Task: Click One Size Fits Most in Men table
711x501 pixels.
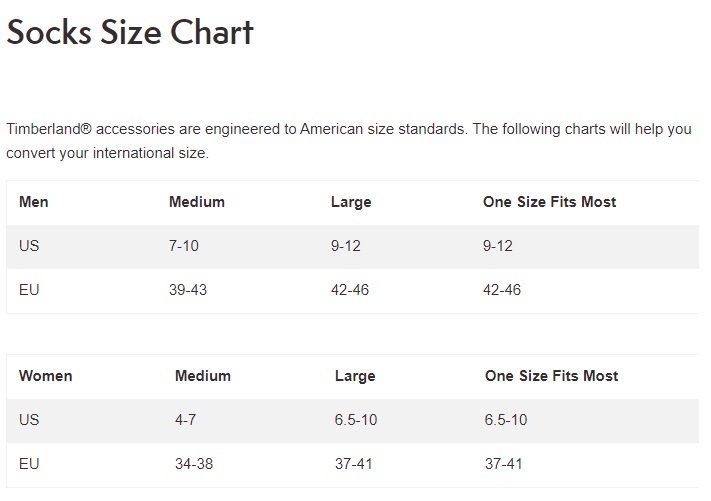Action: click(549, 202)
